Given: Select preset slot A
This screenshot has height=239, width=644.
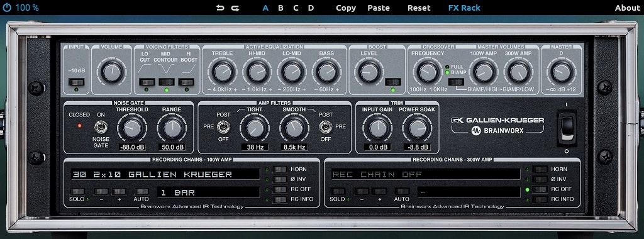Looking at the screenshot, I should [266, 8].
